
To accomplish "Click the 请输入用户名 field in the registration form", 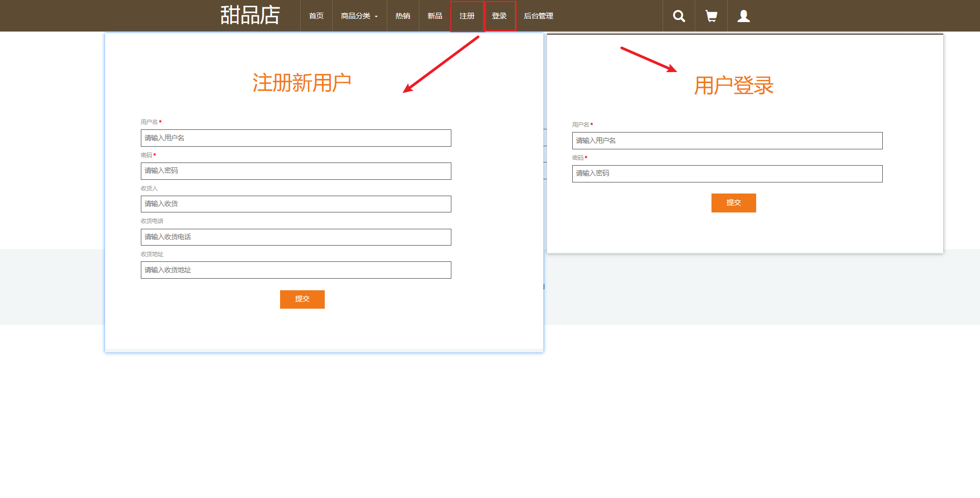I will click(295, 138).
